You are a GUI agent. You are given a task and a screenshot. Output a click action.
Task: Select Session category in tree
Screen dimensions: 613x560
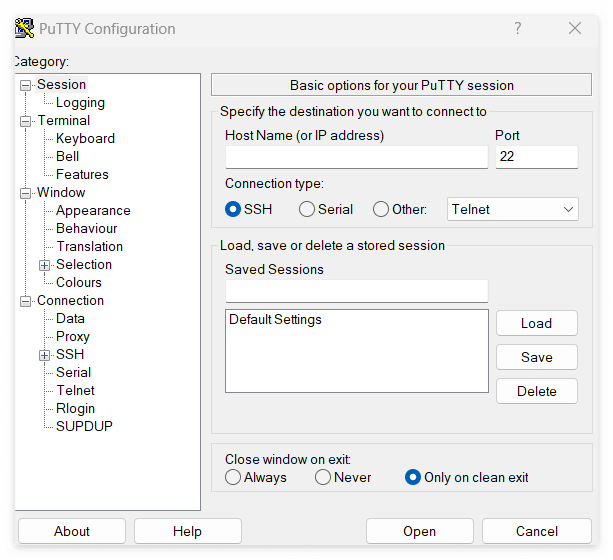(61, 84)
